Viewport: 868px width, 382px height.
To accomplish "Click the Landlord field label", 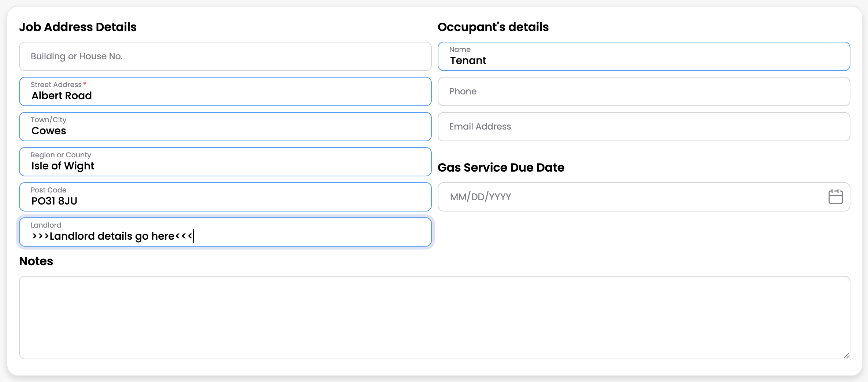I will click(46, 225).
